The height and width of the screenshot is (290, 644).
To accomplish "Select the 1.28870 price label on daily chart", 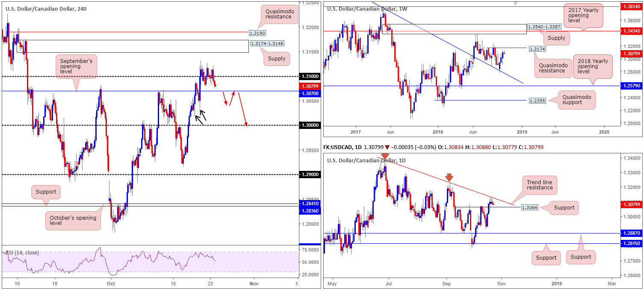I will pyautogui.click(x=631, y=233).
